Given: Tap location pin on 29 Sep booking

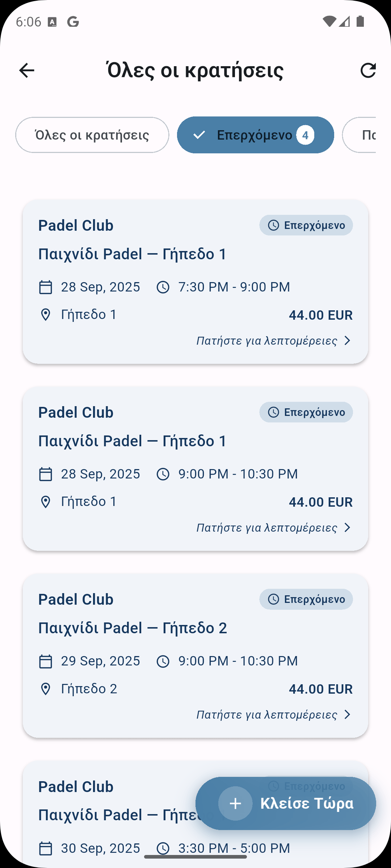Looking at the screenshot, I should (46, 689).
